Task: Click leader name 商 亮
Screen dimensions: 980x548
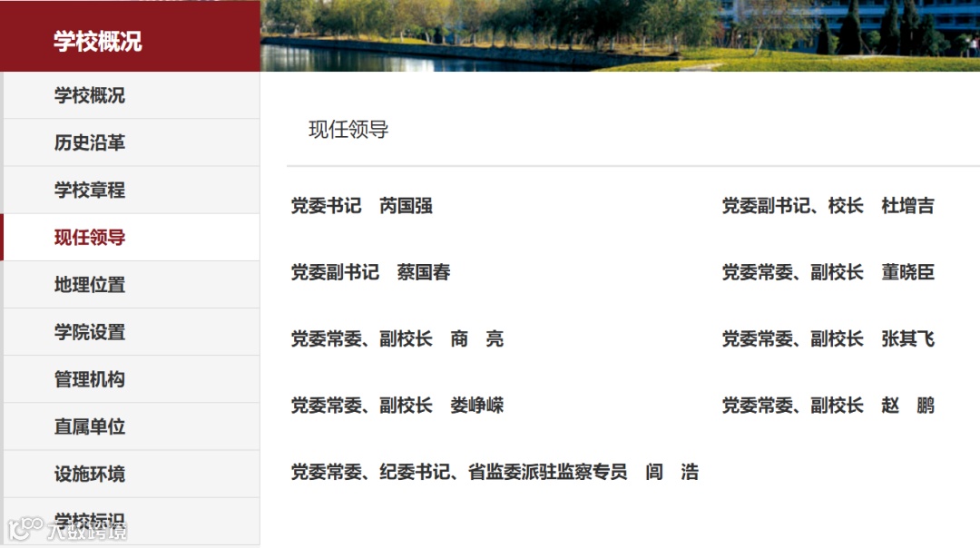Action: (x=477, y=338)
